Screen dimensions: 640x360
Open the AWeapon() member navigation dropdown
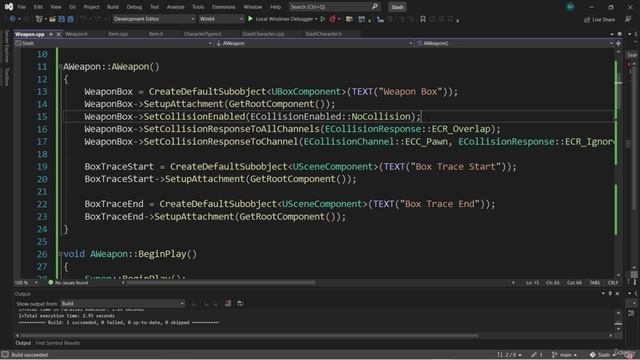coord(515,43)
